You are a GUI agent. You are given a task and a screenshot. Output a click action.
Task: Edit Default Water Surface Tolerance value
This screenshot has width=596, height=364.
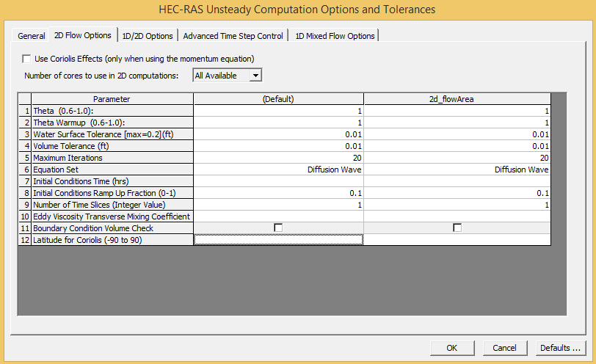tap(278, 134)
